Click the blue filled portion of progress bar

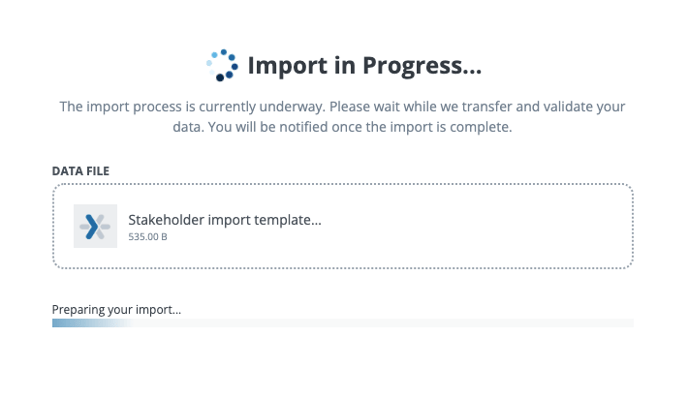[x=90, y=323]
